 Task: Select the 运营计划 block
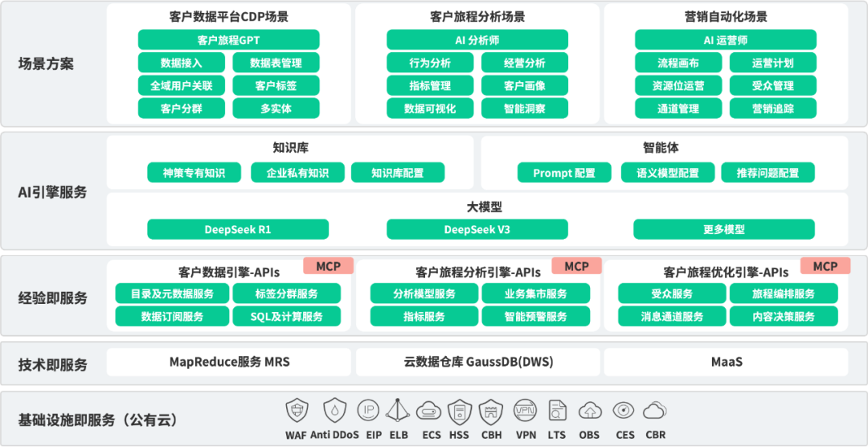(x=773, y=63)
